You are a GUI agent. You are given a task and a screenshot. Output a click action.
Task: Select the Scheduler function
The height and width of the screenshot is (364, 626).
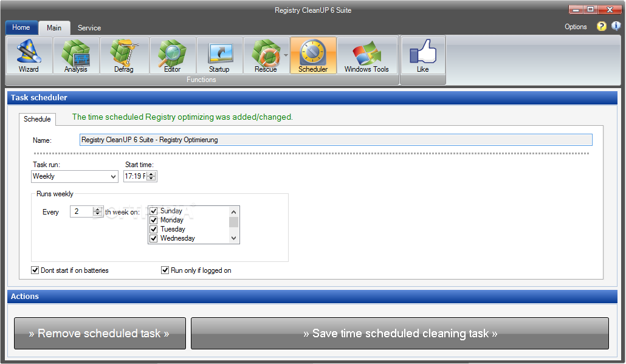pyautogui.click(x=313, y=55)
